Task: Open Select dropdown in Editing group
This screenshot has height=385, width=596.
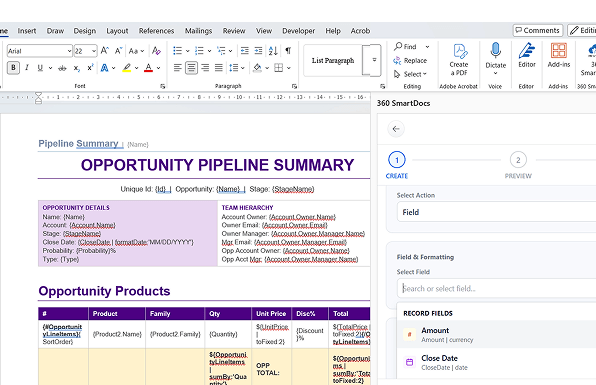Action: click(x=410, y=74)
